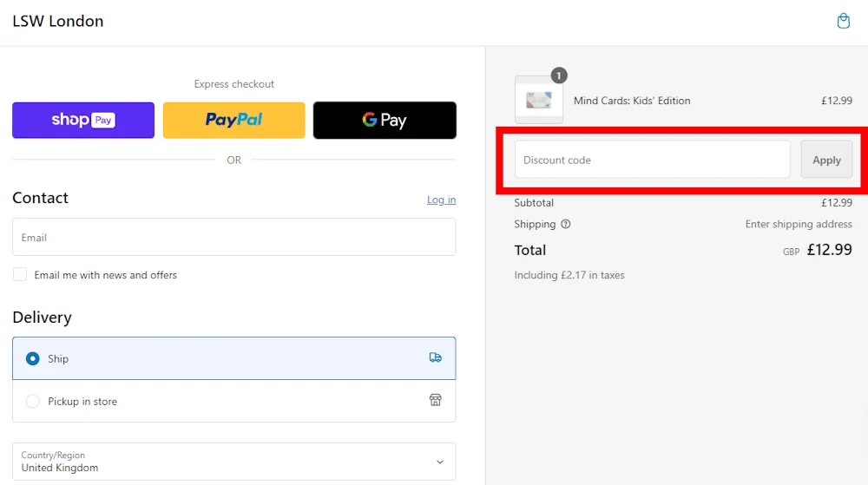Viewport: 868px width, 485px height.
Task: Click the quantity badge on product thumbnail
Action: click(x=558, y=75)
